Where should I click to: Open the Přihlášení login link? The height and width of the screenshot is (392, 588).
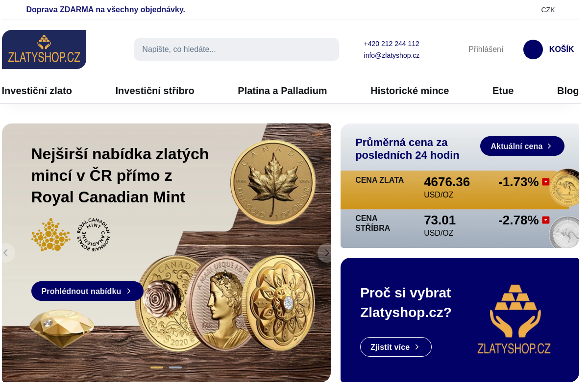coord(486,49)
